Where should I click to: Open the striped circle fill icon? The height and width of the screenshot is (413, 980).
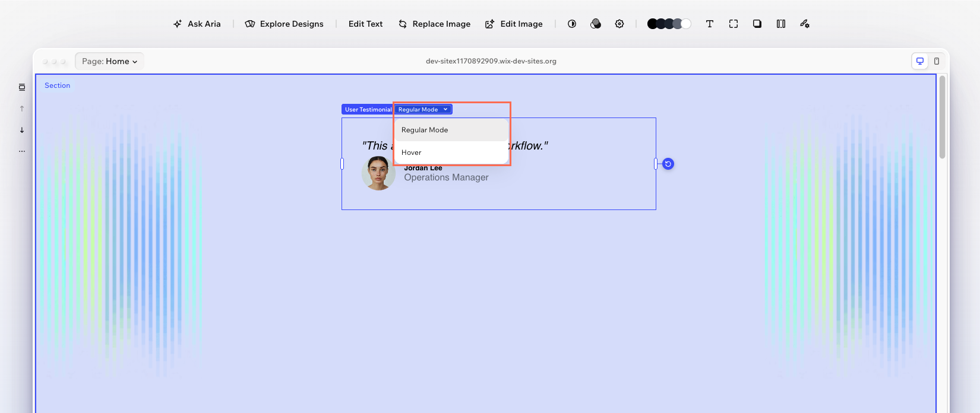tap(596, 24)
